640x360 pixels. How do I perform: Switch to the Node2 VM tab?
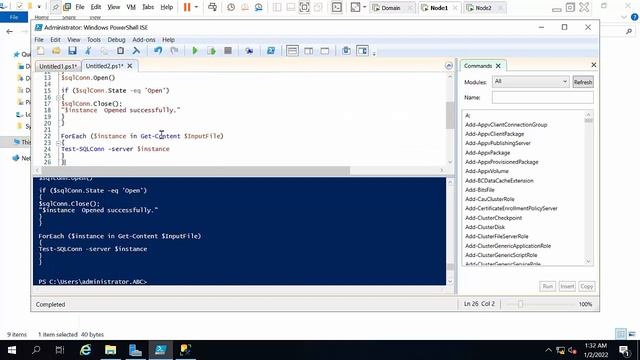click(x=483, y=8)
